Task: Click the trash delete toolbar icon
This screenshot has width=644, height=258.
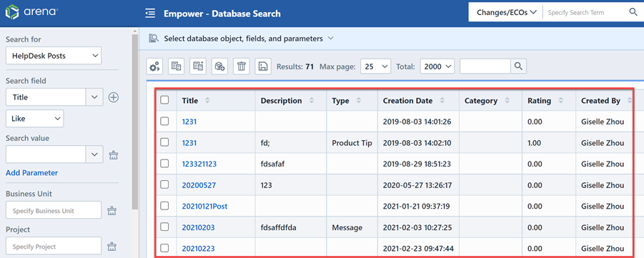Action: [242, 66]
